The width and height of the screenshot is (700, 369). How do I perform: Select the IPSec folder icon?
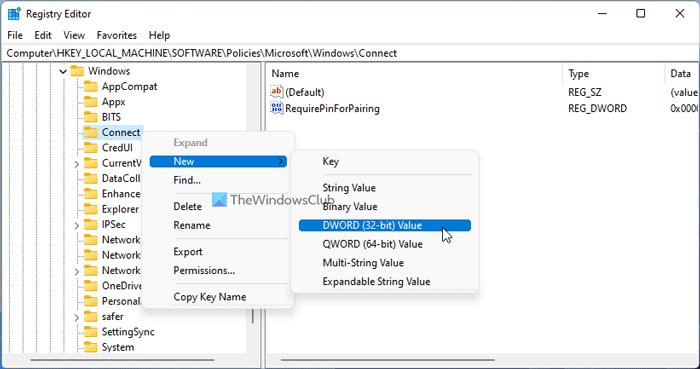click(91, 224)
